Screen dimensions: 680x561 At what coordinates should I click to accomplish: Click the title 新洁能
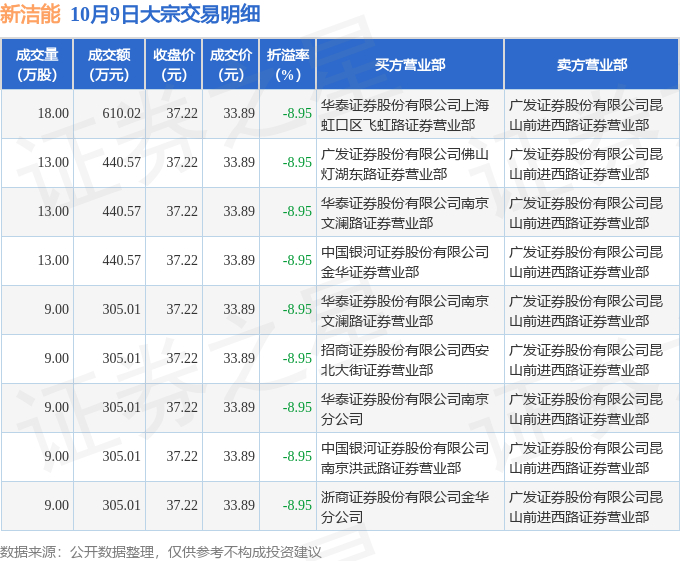coord(30,14)
